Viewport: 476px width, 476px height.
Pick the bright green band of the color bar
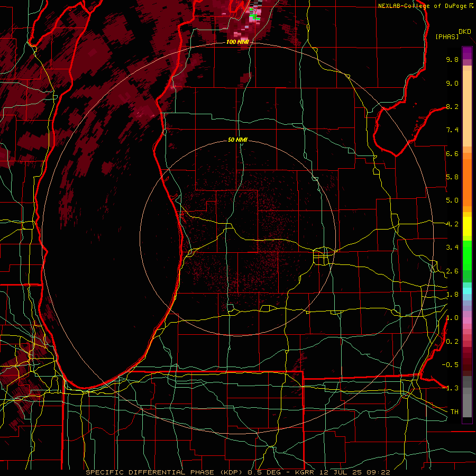[x=467, y=255]
